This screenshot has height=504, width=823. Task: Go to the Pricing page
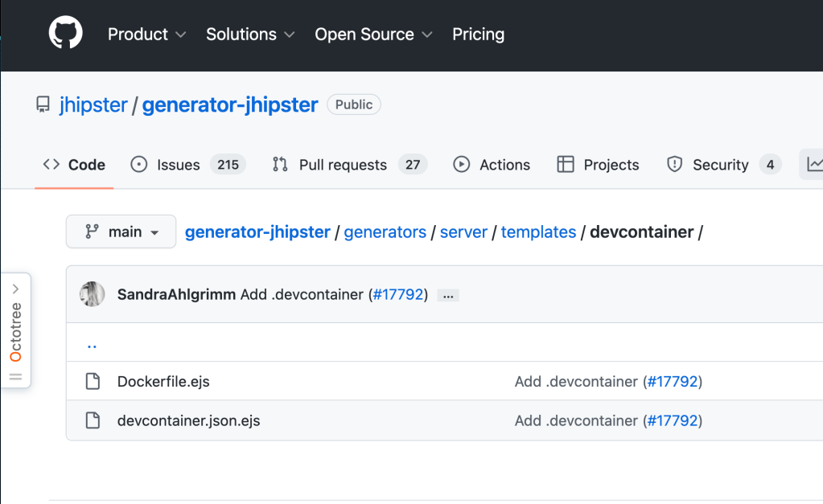478,35
